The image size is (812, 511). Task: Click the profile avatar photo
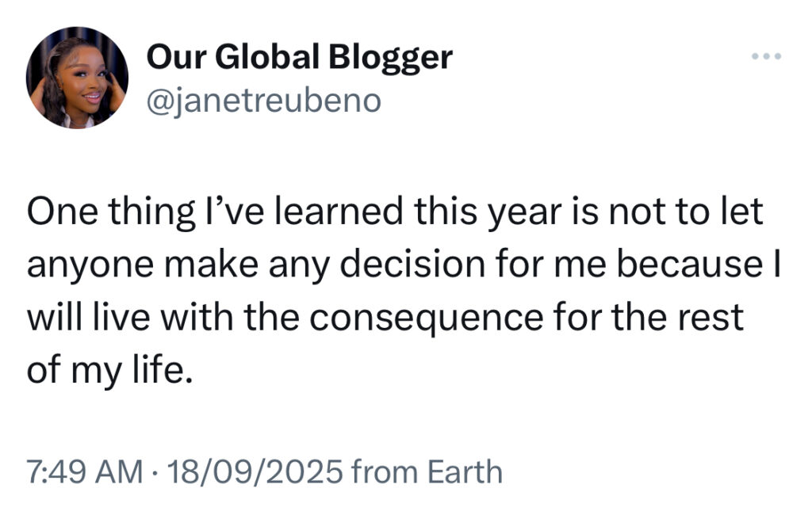tap(78, 78)
